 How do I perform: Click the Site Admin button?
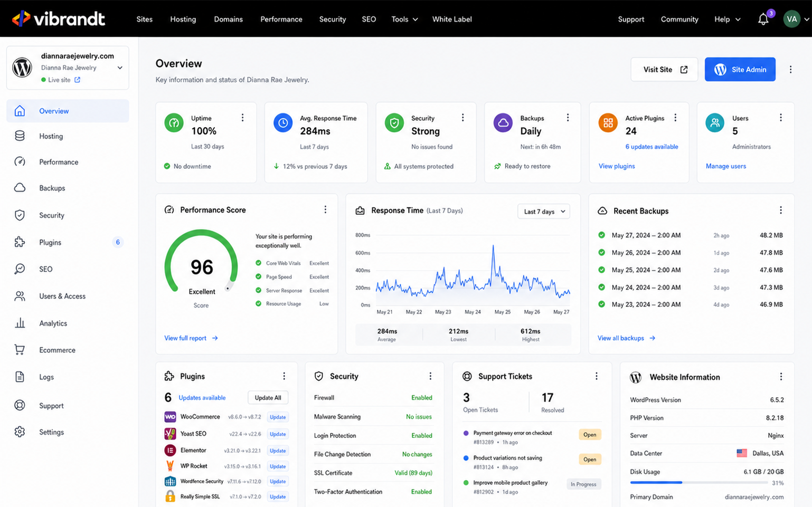(740, 70)
